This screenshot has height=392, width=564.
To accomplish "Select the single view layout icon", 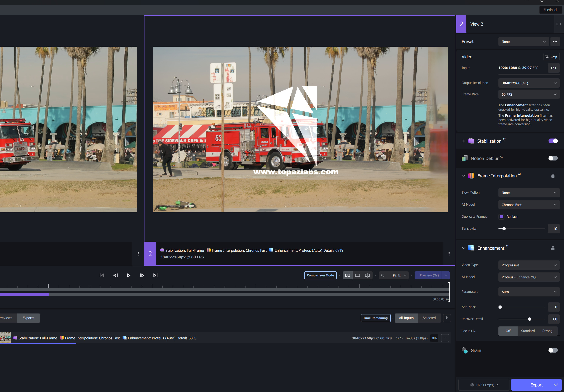I will click(357, 275).
